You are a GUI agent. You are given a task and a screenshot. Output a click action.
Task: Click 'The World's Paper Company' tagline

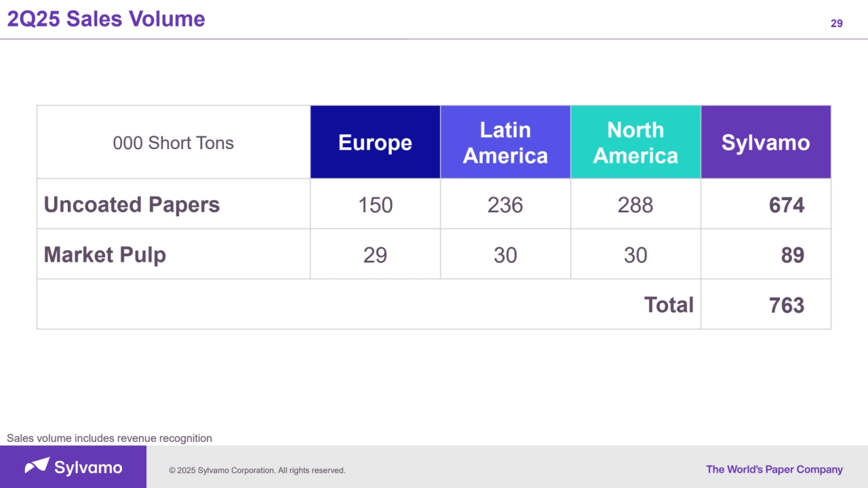774,469
